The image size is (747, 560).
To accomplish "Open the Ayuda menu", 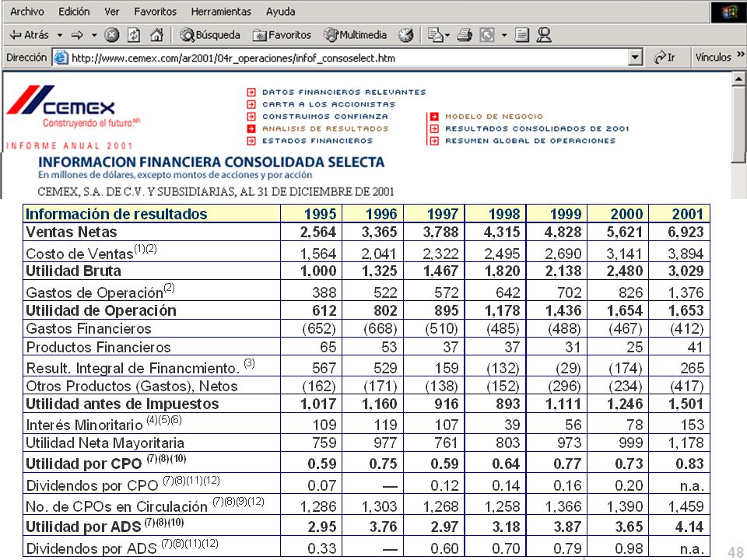I will coord(281,12).
